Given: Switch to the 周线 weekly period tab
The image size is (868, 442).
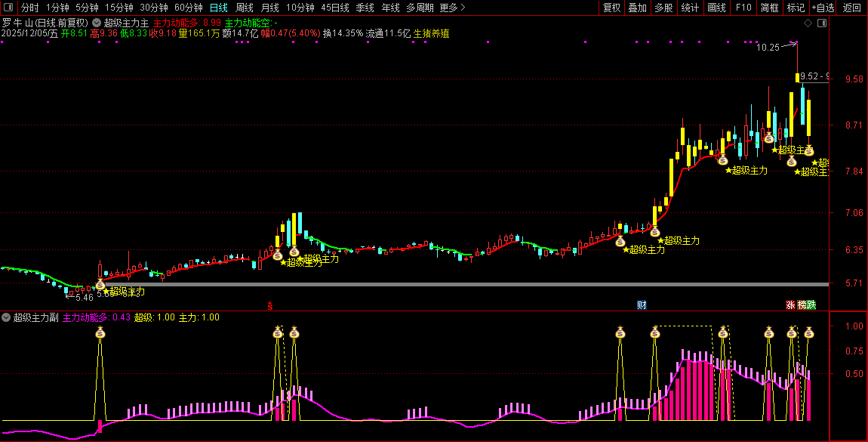Looking at the screenshot, I should click(x=244, y=8).
